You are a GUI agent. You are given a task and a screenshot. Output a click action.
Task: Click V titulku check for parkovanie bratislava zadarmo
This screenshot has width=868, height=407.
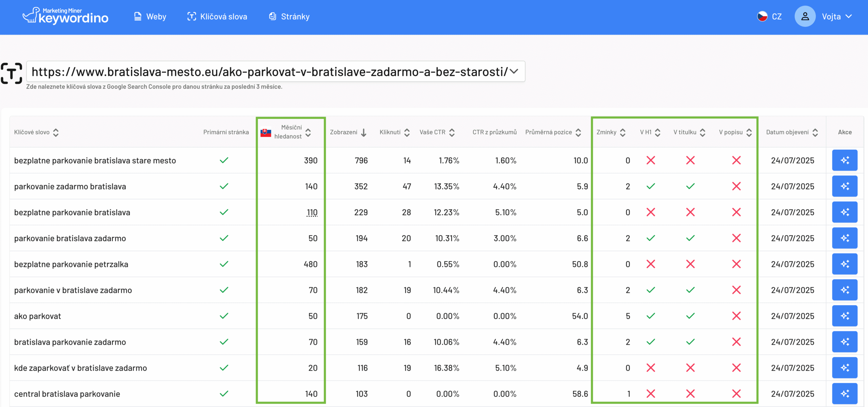690,238
